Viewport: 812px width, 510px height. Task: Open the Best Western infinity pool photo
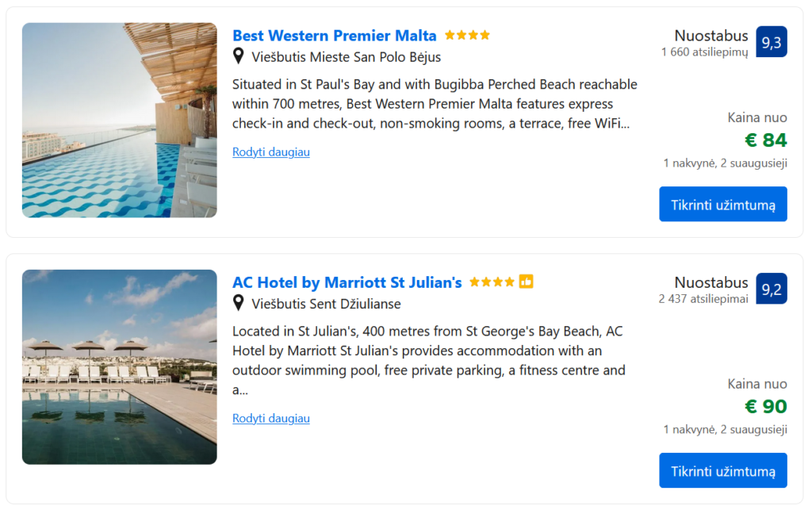[119, 121]
